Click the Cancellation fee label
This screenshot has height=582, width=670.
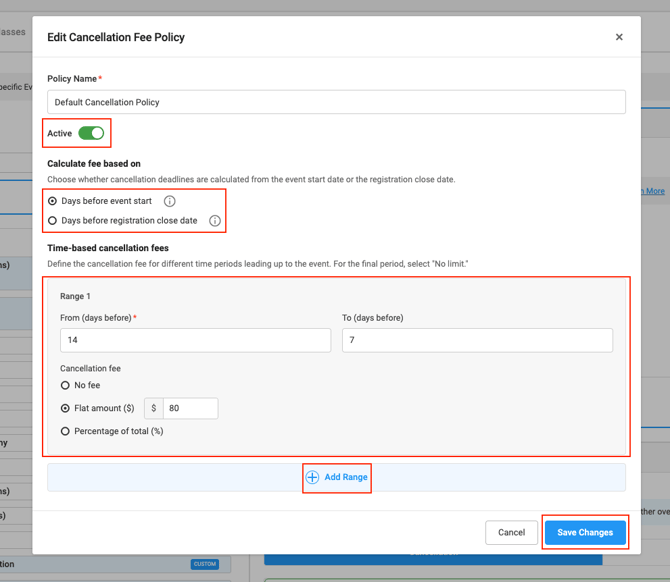pos(90,368)
